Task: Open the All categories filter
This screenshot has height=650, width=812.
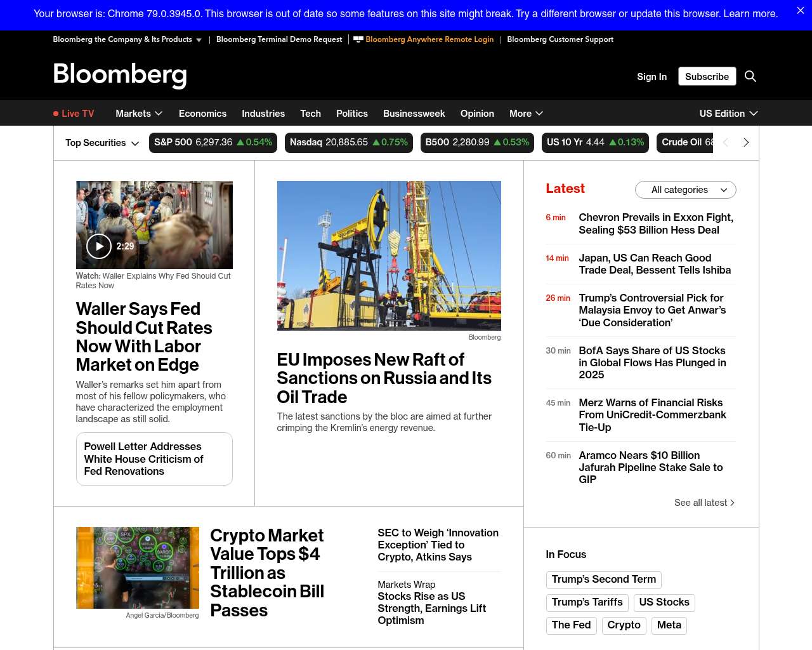Action: click(685, 190)
